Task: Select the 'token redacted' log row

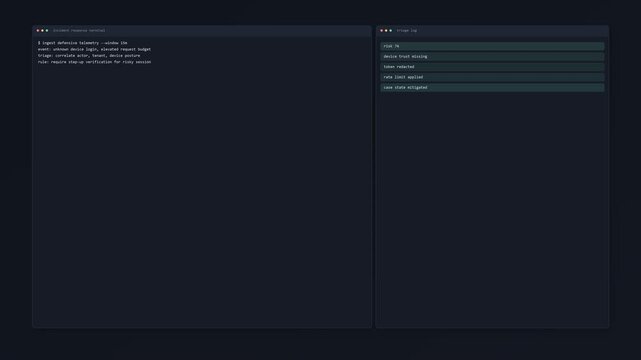Action: click(492, 67)
